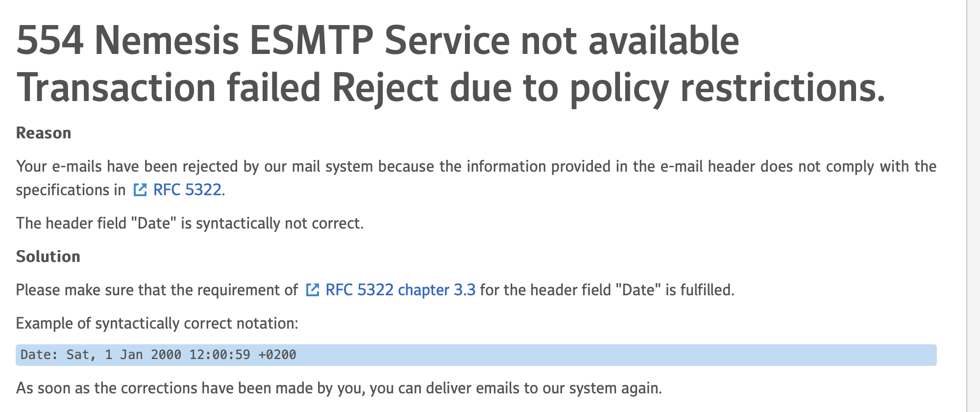Click the '+0200' timezone offset in code sample
Image resolution: width=980 pixels, height=412 pixels.
click(x=277, y=355)
